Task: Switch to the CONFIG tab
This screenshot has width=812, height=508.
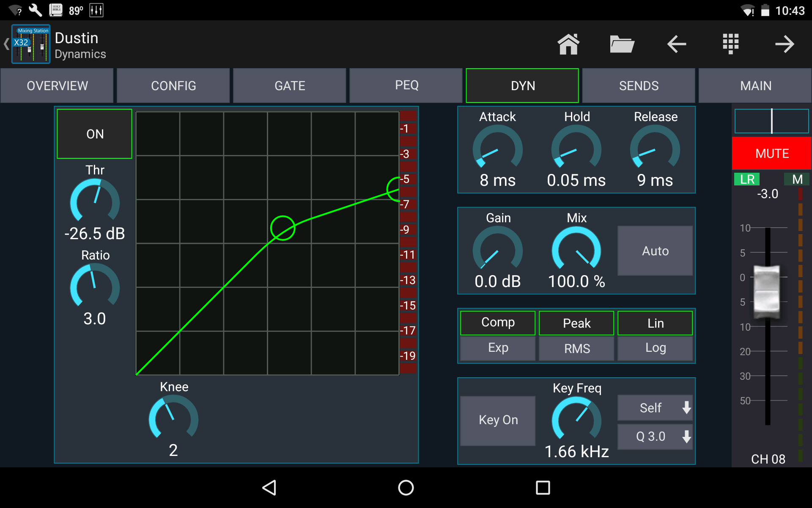Action: pos(173,86)
